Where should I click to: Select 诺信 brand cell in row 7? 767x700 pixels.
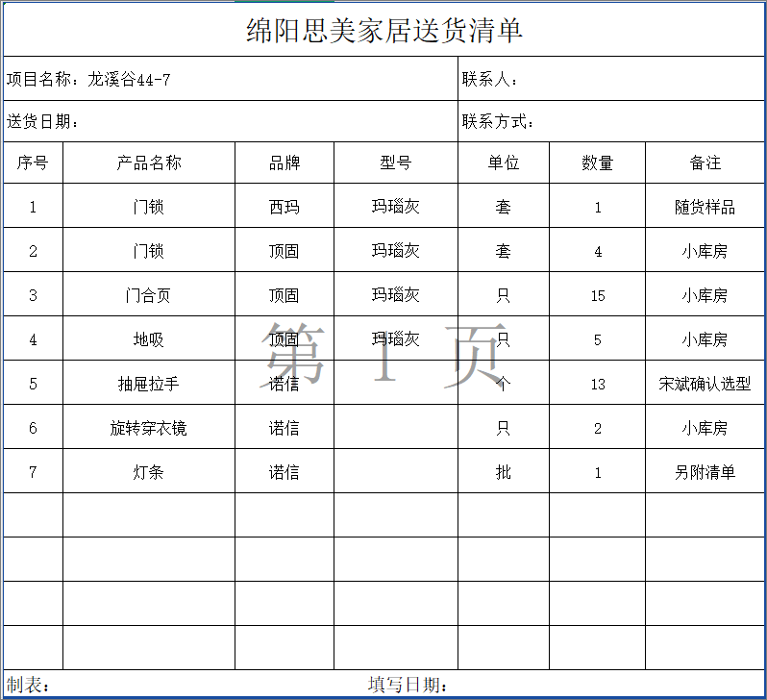[x=285, y=471]
